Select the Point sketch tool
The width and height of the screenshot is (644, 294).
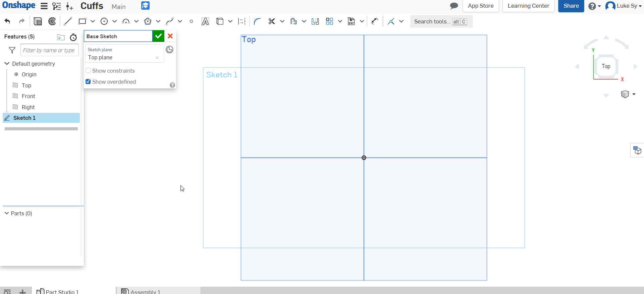[191, 21]
